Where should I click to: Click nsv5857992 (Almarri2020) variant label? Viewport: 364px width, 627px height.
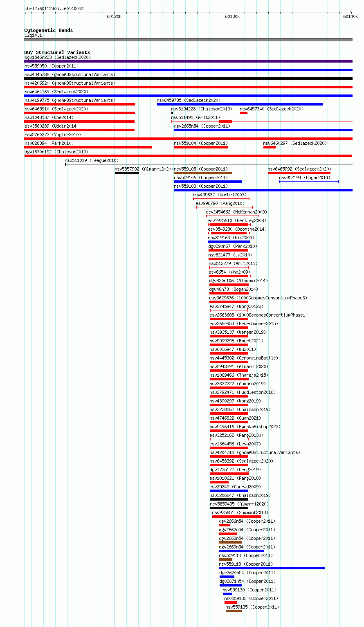(144, 169)
